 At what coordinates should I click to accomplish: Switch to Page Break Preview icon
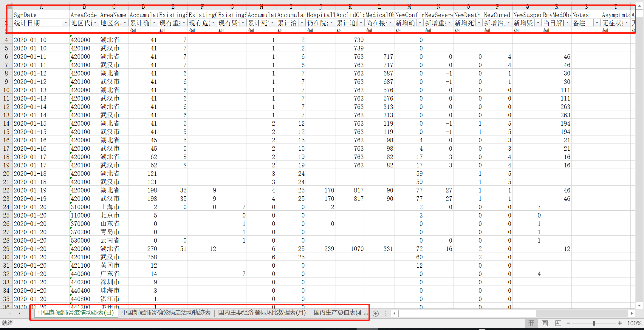558,323
